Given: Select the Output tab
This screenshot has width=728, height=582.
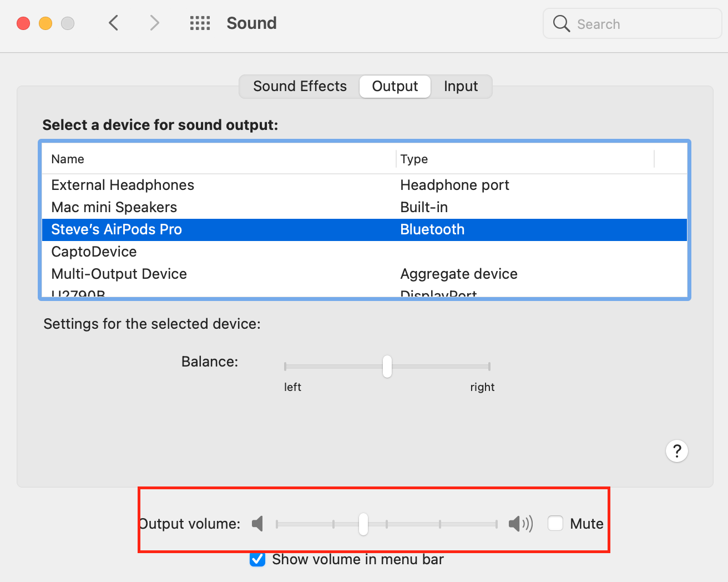Looking at the screenshot, I should (395, 87).
